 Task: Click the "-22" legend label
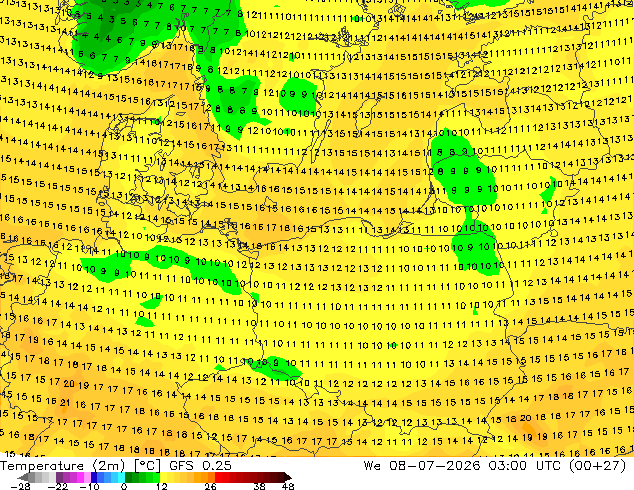pyautogui.click(x=58, y=486)
